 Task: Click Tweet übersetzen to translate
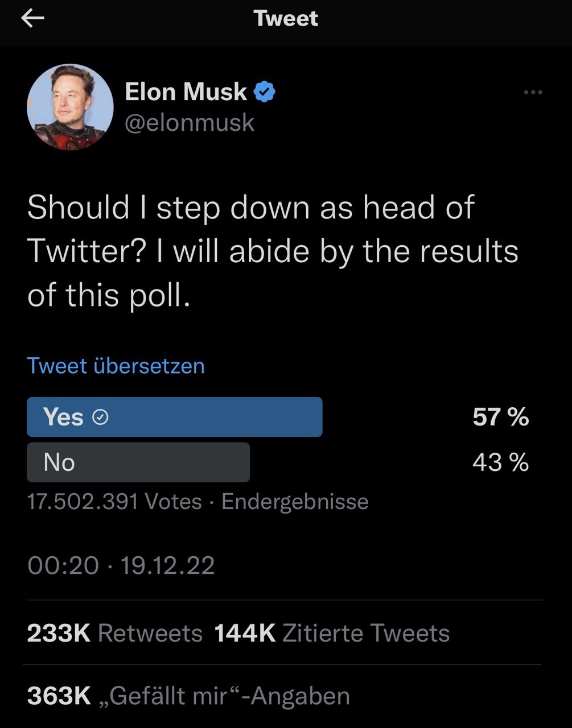point(116,366)
